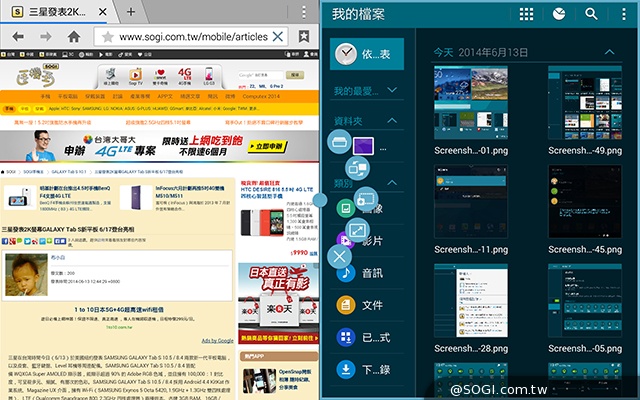Click the browser forward arrow
Image resolution: width=640 pixels, height=400 pixels.
click(46, 37)
